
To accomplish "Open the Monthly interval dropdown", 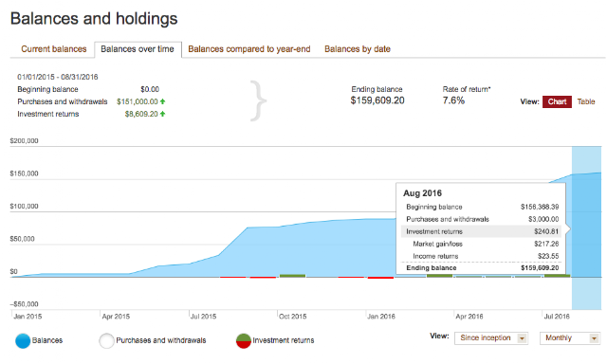I will pos(570,338).
